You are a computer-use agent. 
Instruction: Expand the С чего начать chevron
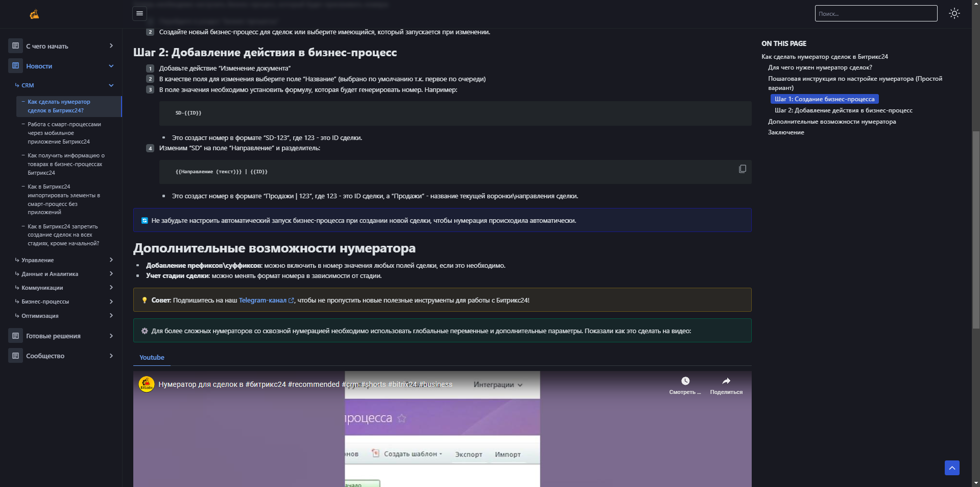(x=111, y=46)
